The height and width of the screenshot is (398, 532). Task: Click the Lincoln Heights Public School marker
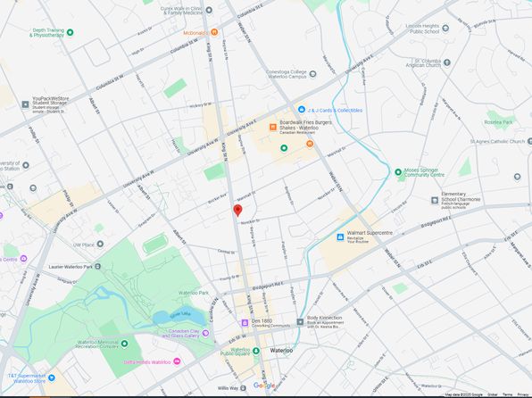(445, 29)
